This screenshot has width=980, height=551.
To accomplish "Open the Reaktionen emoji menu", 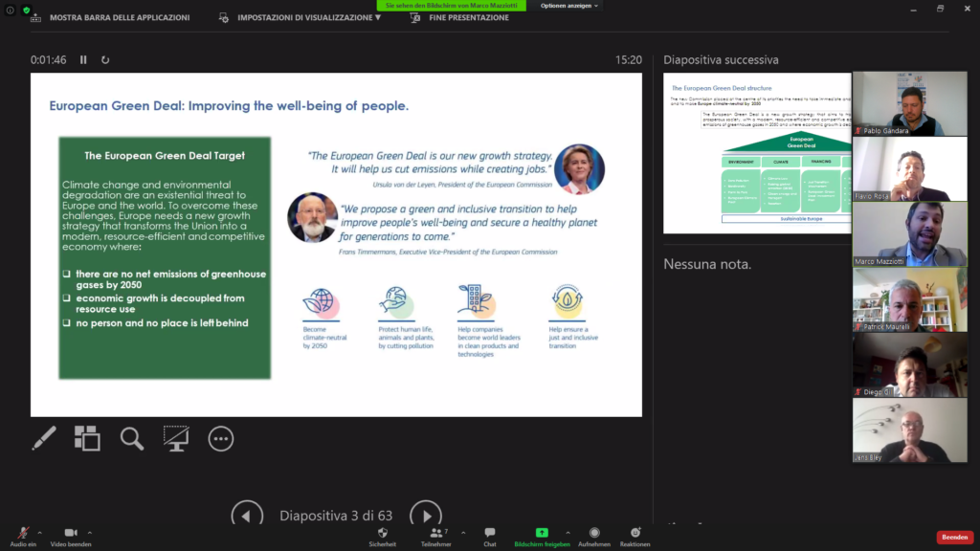I will click(635, 536).
